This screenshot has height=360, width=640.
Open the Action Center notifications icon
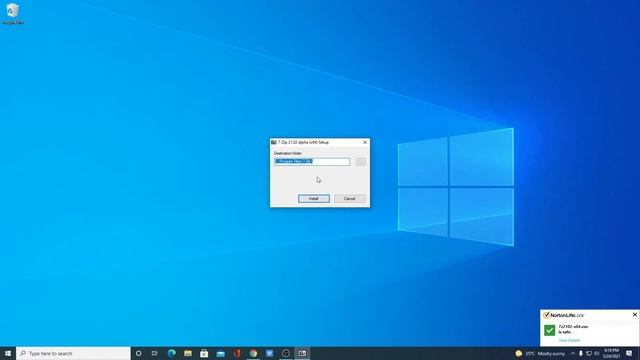[629, 353]
